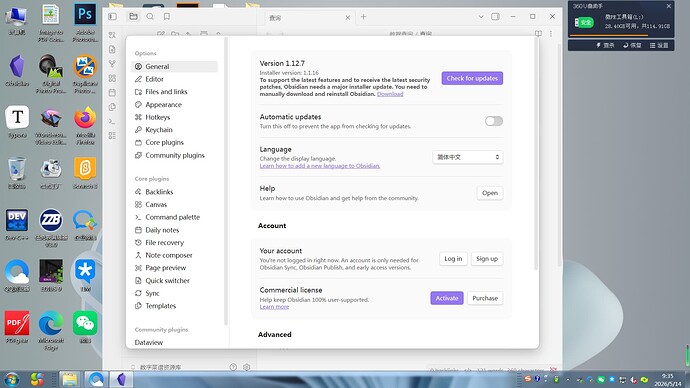Image resolution: width=690 pixels, height=388 pixels.
Task: Click the Sign up button
Action: (487, 259)
